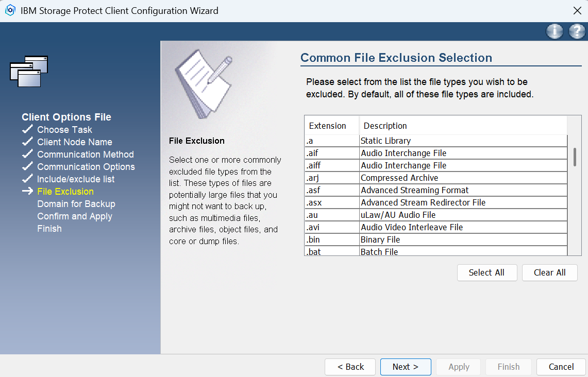Click the notepad and pen illustration
588x377 pixels.
point(203,85)
